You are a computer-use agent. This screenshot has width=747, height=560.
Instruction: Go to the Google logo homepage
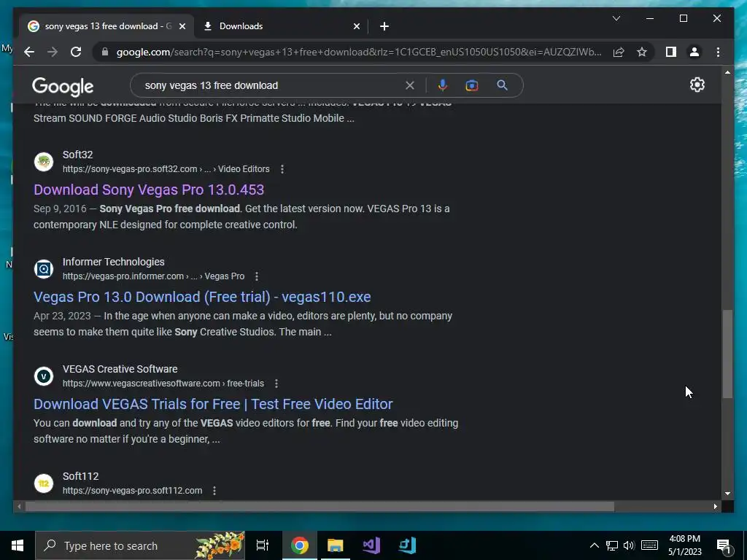click(x=63, y=87)
